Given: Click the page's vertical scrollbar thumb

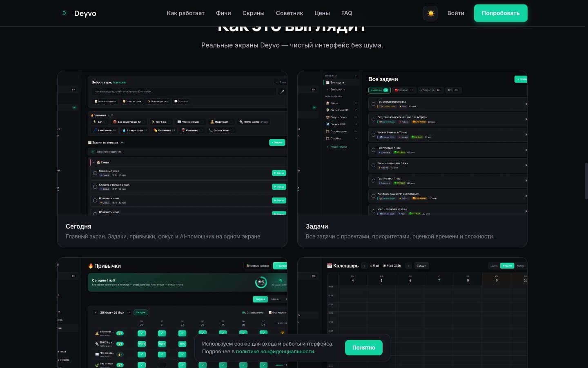Looking at the screenshot, I should pos(586,181).
